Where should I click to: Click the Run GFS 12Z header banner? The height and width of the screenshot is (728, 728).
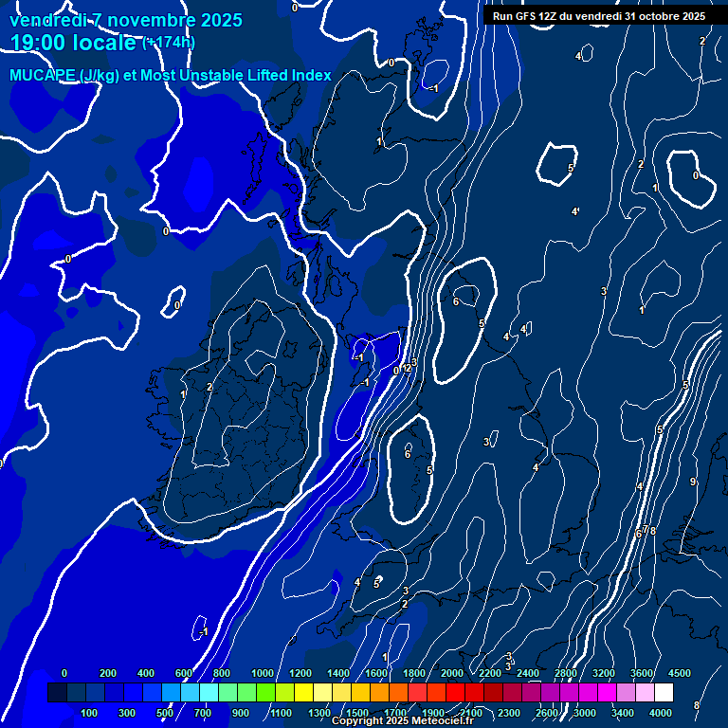[x=598, y=16]
